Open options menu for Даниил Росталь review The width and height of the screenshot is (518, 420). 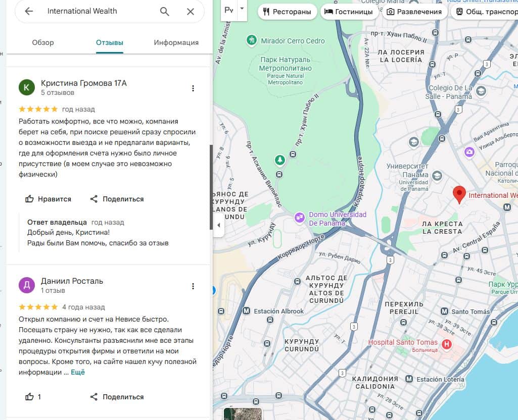pyautogui.click(x=193, y=286)
